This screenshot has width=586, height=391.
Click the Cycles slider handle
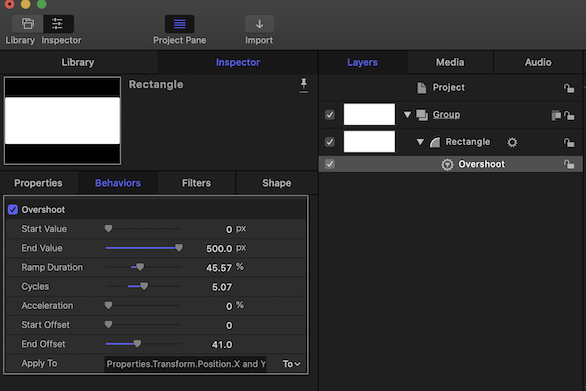pyautogui.click(x=144, y=286)
